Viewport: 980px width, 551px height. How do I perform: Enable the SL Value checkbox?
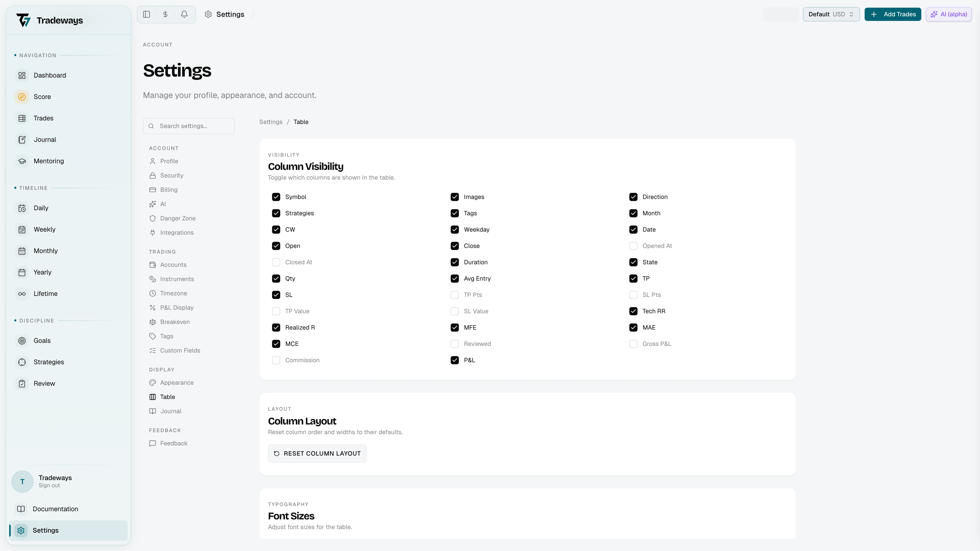[455, 311]
